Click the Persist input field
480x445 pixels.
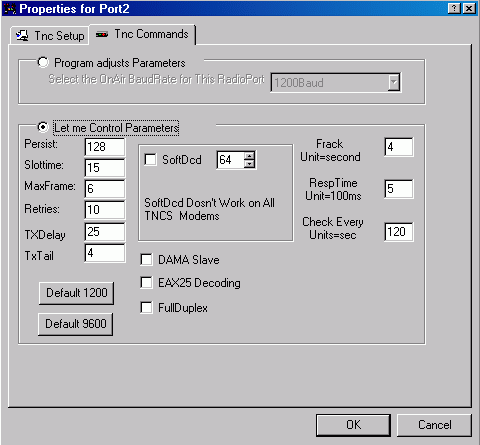coord(105,147)
